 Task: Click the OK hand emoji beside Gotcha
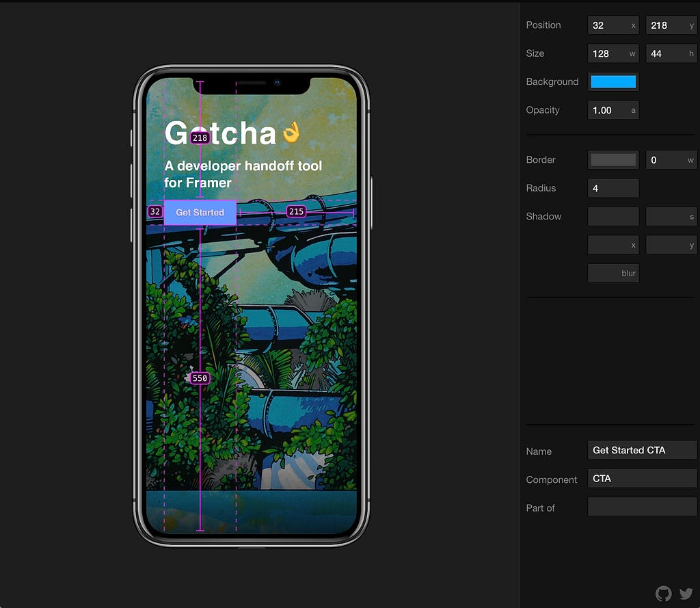pyautogui.click(x=291, y=132)
